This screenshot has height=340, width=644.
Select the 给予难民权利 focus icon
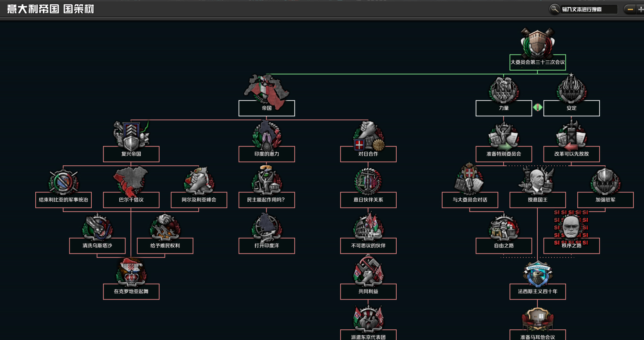pyautogui.click(x=165, y=227)
